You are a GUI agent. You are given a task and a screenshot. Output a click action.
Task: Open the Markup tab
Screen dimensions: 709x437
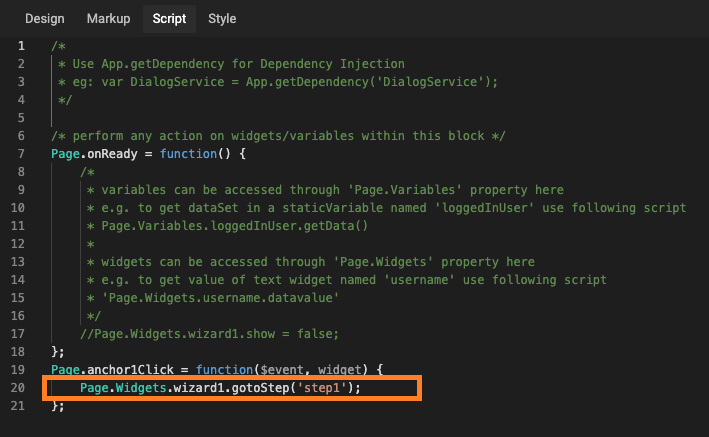(x=108, y=19)
